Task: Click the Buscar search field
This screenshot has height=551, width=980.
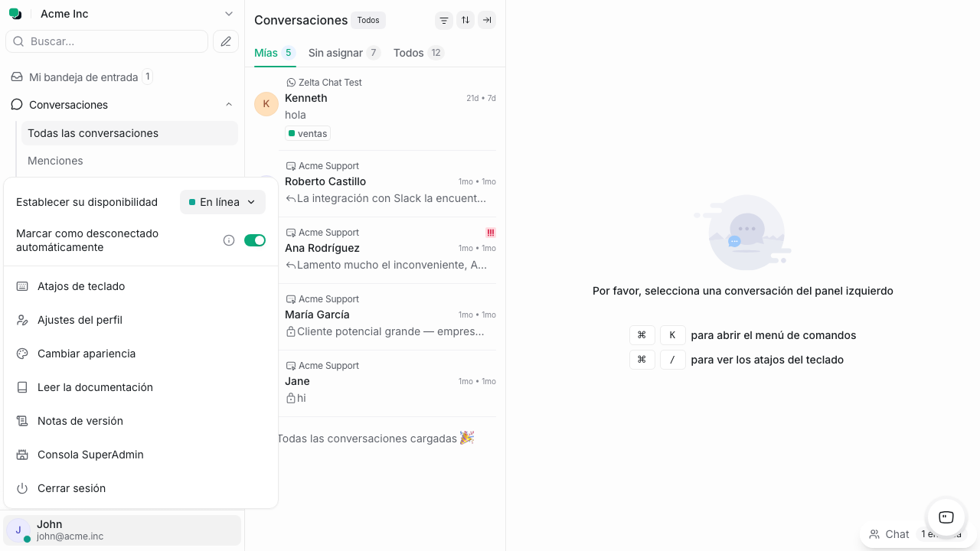Action: point(107,41)
